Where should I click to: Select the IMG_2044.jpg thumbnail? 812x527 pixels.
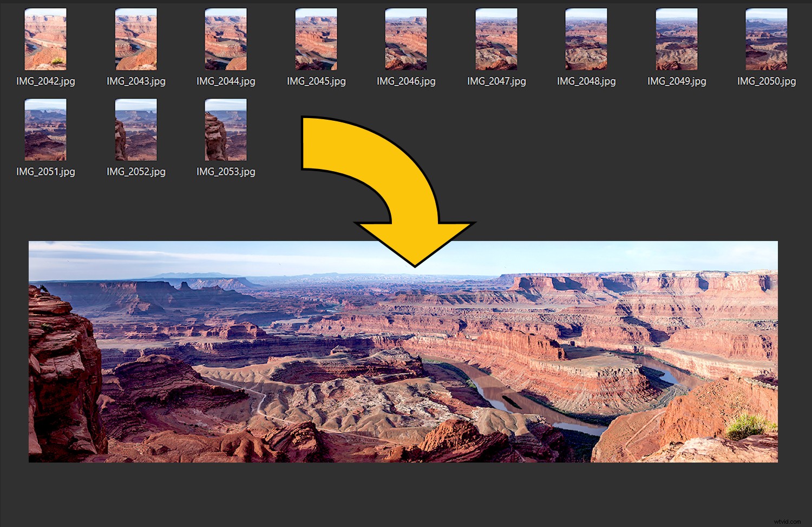pos(225,39)
